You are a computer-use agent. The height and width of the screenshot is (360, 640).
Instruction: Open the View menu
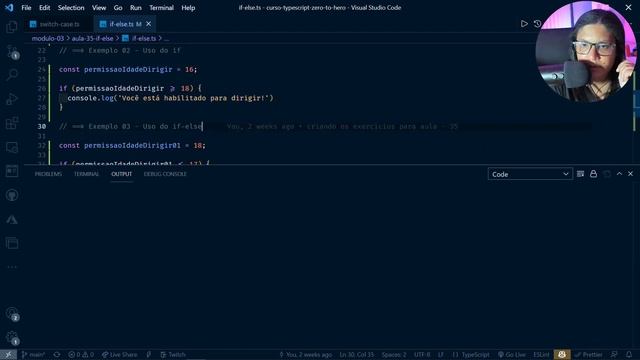[99, 8]
